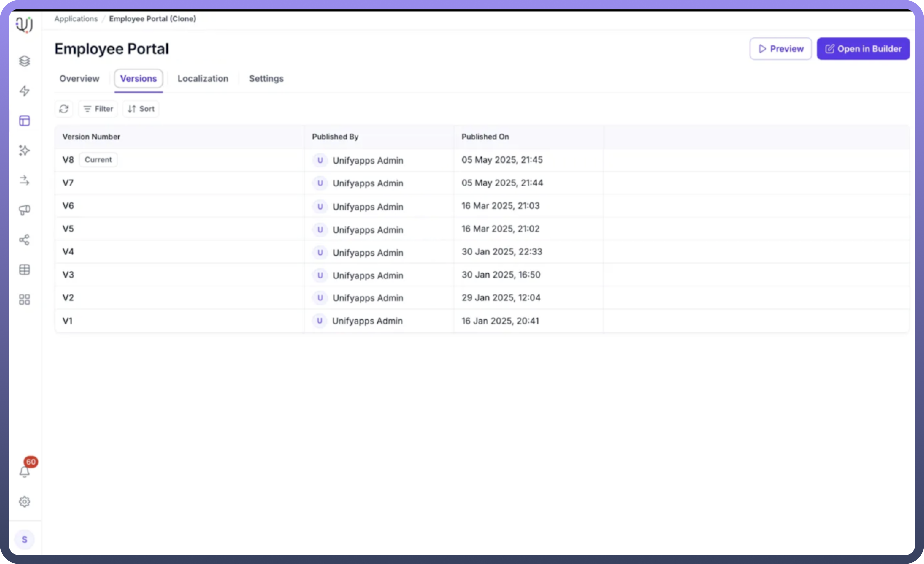Open the lightning bolt automations icon
924x564 pixels.
coord(24,91)
